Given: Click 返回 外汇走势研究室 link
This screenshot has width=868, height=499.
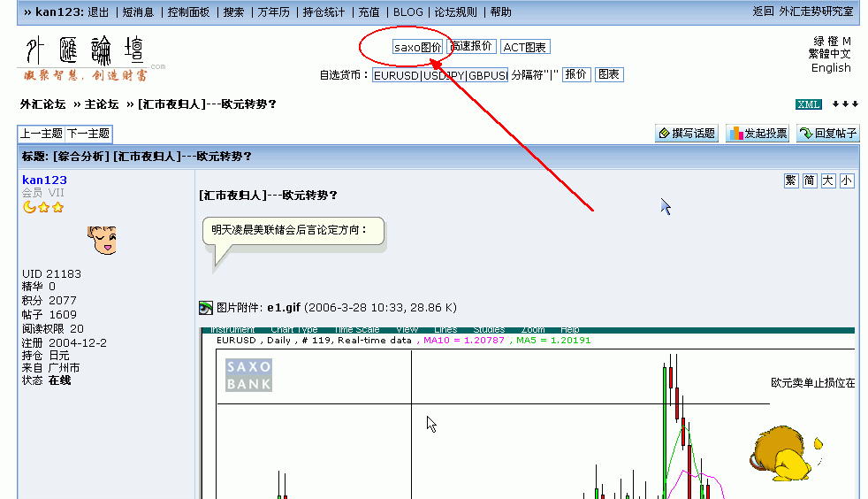Looking at the screenshot, I should coord(803,12).
